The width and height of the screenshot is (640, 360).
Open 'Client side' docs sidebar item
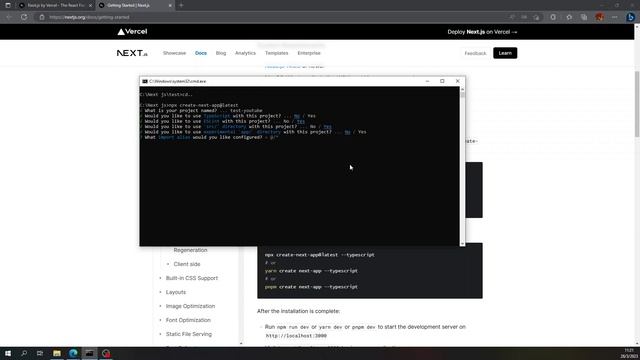[x=187, y=264]
